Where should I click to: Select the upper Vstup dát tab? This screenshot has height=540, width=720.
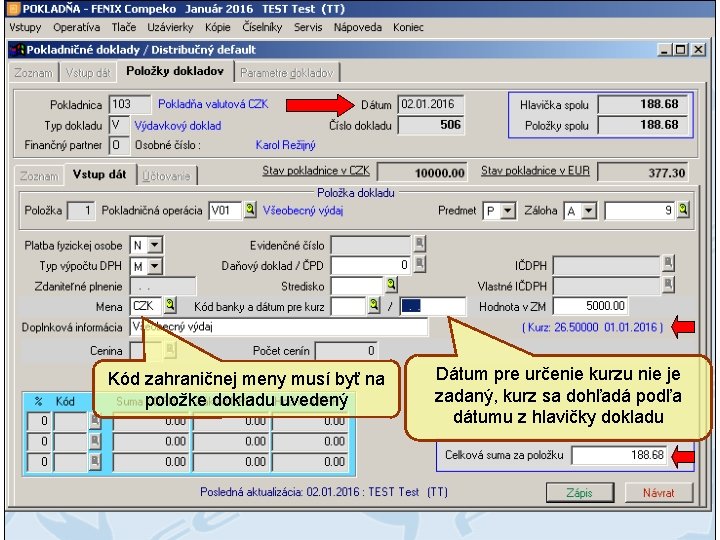pos(88,73)
